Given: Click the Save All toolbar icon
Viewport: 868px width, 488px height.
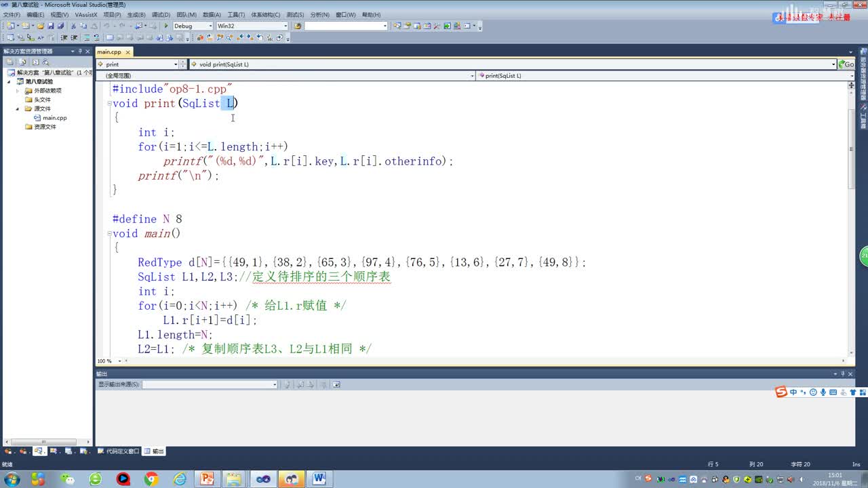Looking at the screenshot, I should (60, 26).
